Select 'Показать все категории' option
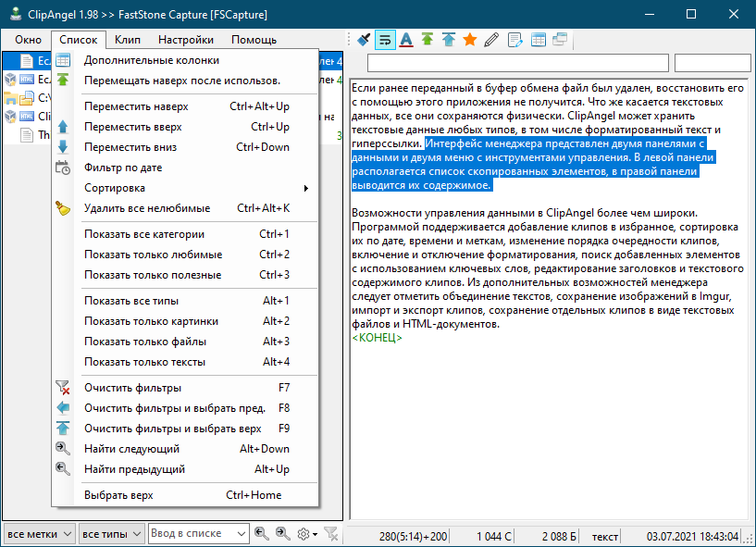756x547 pixels. coord(185,234)
